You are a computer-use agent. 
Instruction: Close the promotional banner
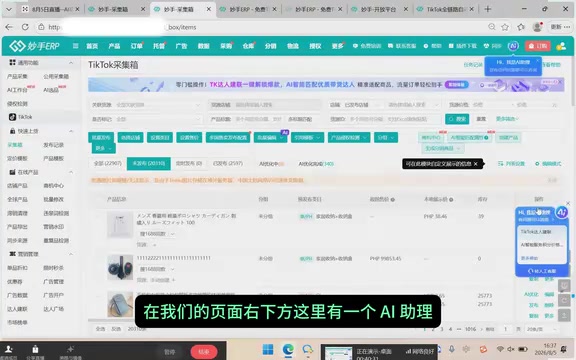(x=560, y=82)
